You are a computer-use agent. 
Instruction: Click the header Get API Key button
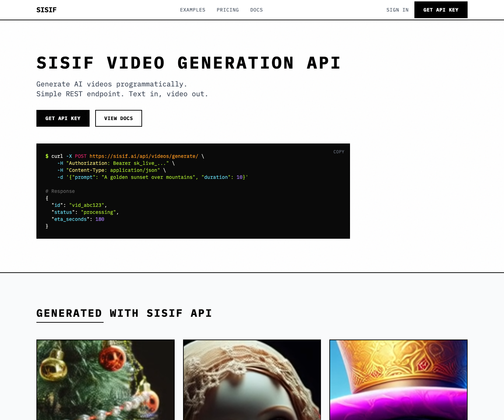point(441,10)
